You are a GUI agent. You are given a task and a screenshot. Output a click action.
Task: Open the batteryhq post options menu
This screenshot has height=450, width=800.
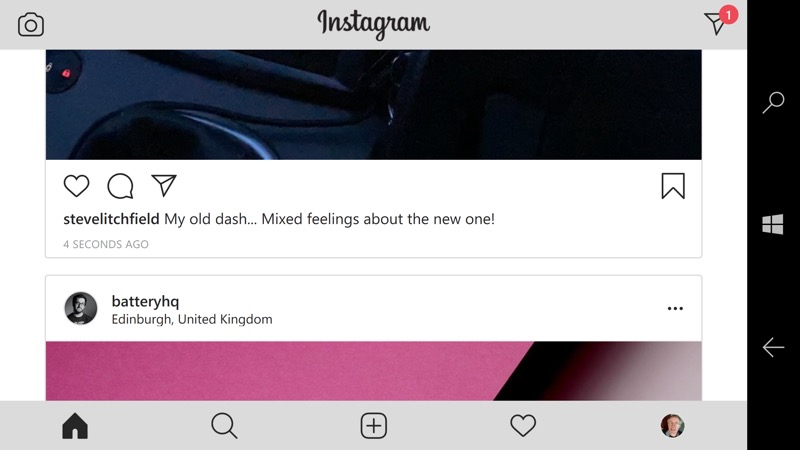point(675,308)
